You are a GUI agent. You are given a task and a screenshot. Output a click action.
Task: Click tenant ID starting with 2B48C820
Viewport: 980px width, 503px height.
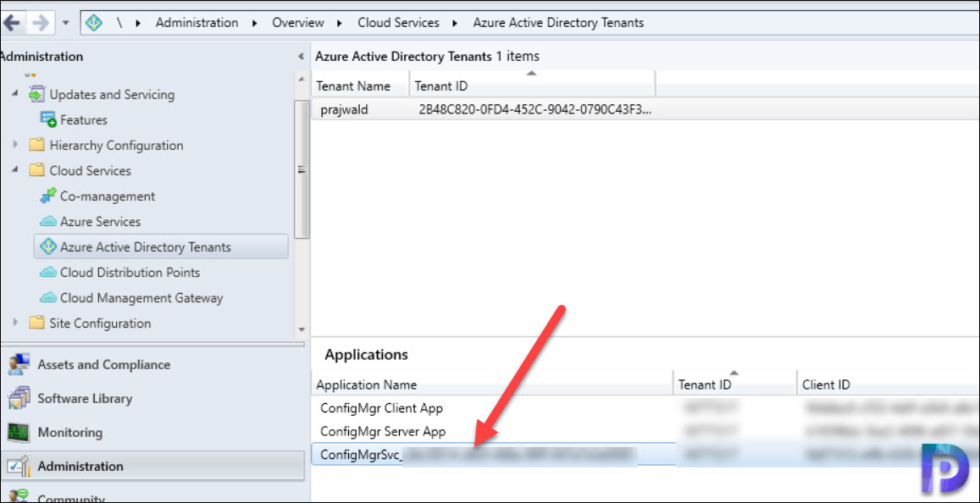click(535, 110)
